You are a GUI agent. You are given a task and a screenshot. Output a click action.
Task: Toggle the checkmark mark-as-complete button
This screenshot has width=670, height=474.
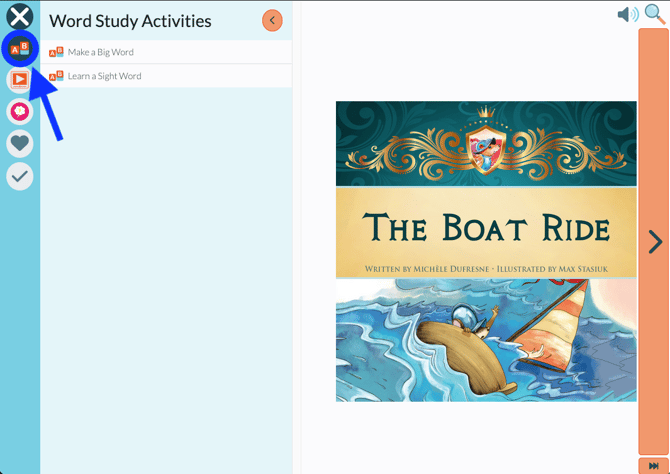20,176
